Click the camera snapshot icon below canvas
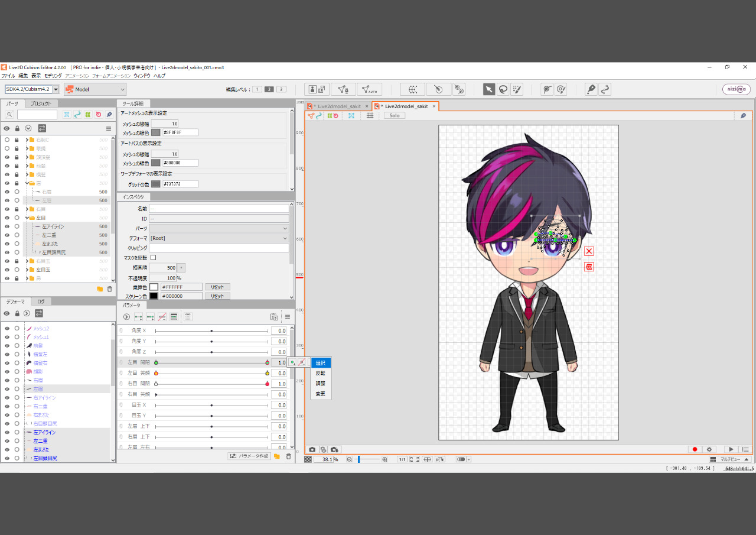 click(x=312, y=449)
